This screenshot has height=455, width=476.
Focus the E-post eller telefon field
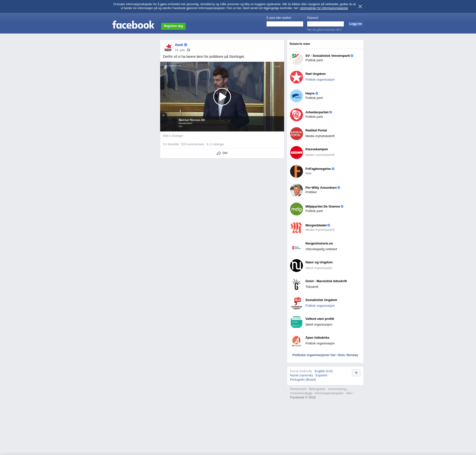coord(285,24)
